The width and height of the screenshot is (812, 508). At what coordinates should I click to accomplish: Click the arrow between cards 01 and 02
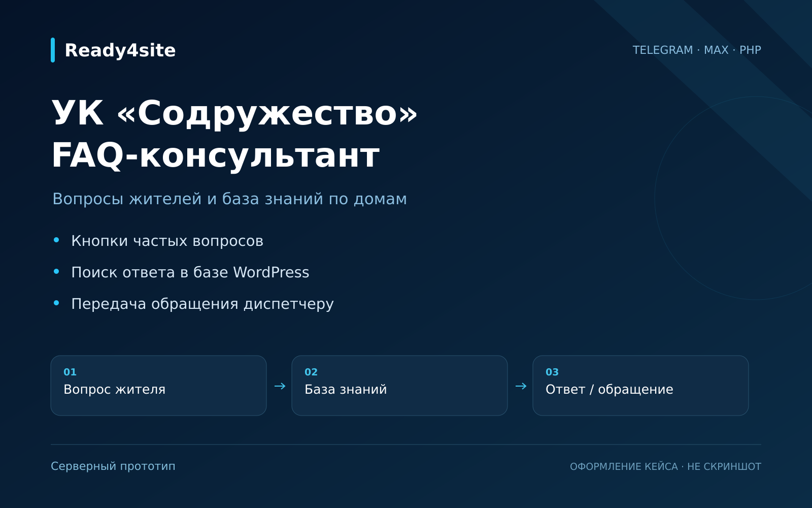pyautogui.click(x=280, y=386)
